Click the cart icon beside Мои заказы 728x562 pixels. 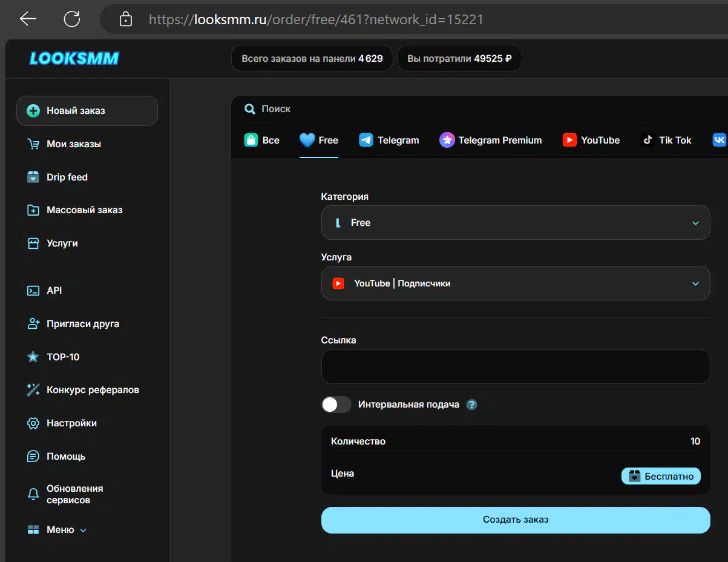click(x=34, y=144)
